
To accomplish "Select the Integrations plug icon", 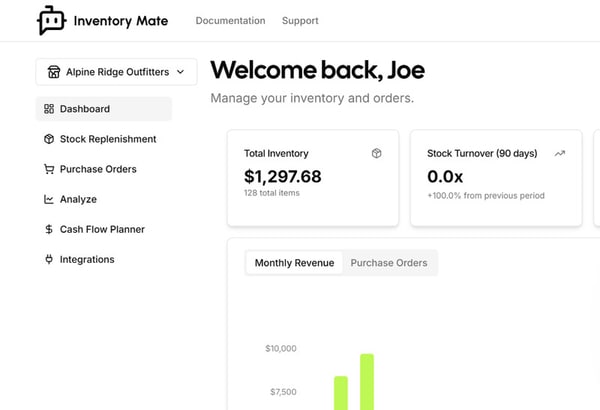I will [49, 259].
